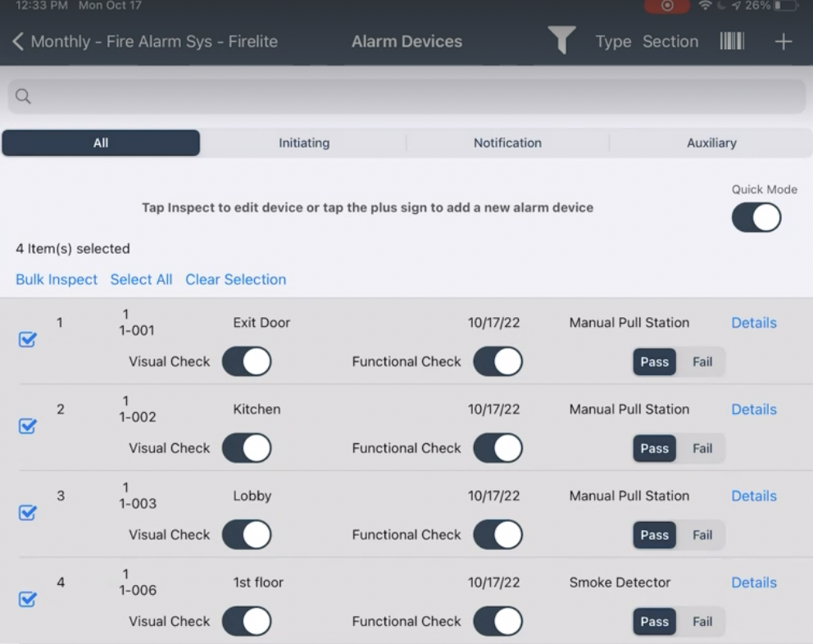
Task: Tap the Wi-Fi status icon
Action: coord(705,6)
